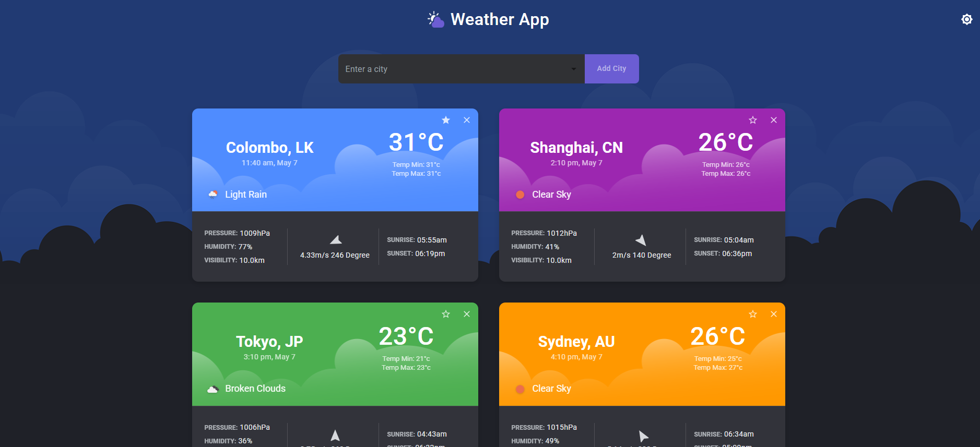
Task: Click Sunrise: 05:04am value
Action: pyautogui.click(x=724, y=240)
